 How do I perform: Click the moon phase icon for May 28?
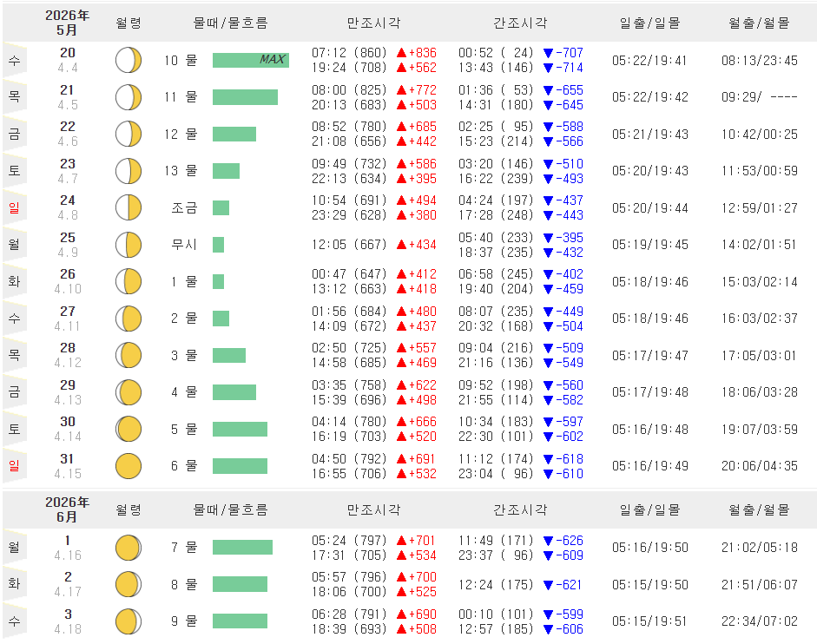[128, 355]
